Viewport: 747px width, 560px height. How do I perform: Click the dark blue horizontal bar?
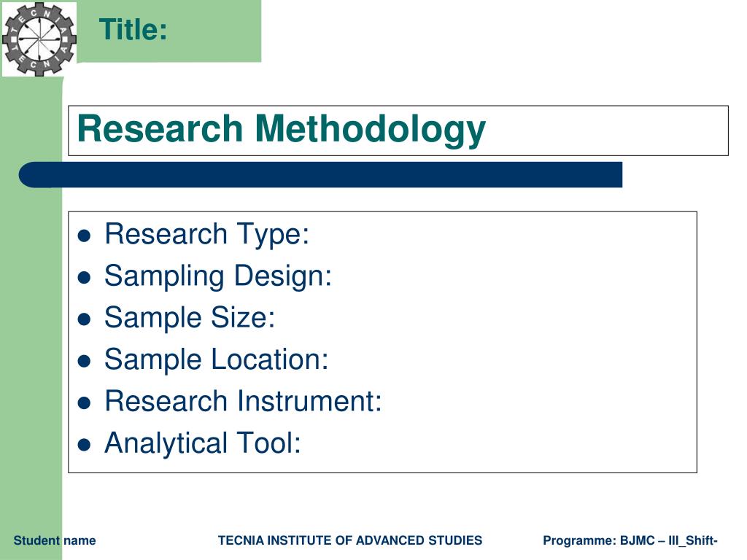point(320,175)
